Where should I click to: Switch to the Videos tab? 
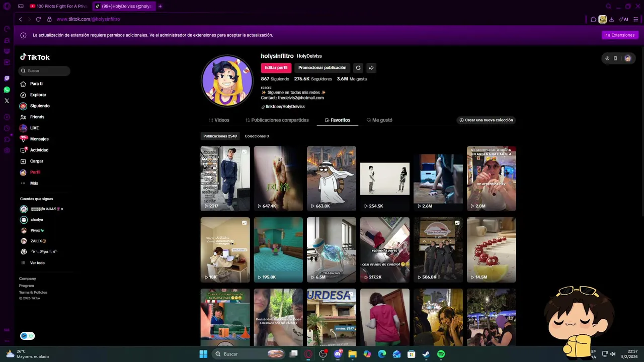[x=219, y=120]
